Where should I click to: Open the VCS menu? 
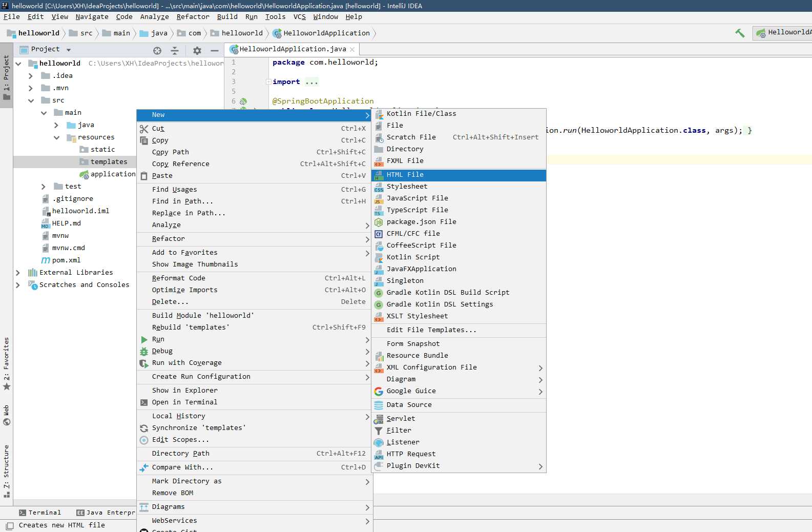point(300,17)
